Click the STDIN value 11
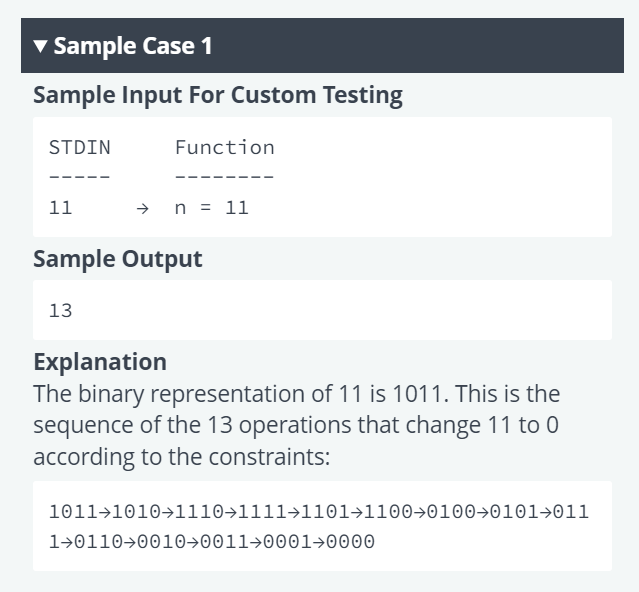The width and height of the screenshot is (639, 592). click(x=60, y=208)
